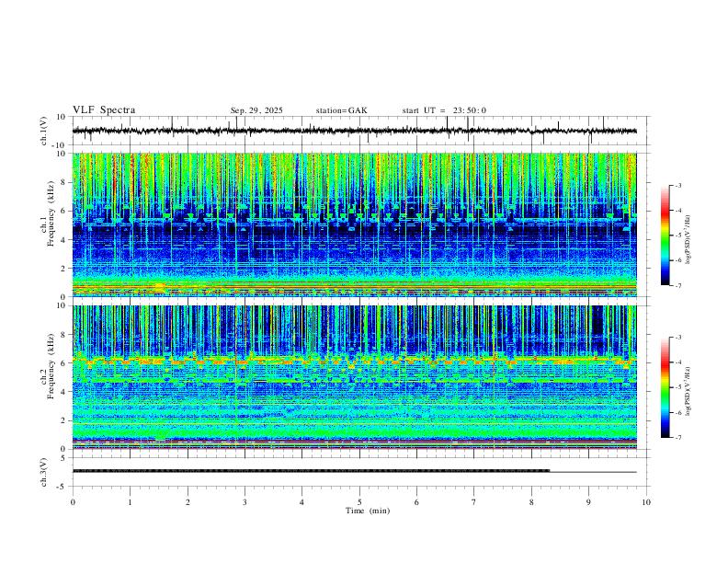Click the "Time (min)" axis title

point(368,511)
